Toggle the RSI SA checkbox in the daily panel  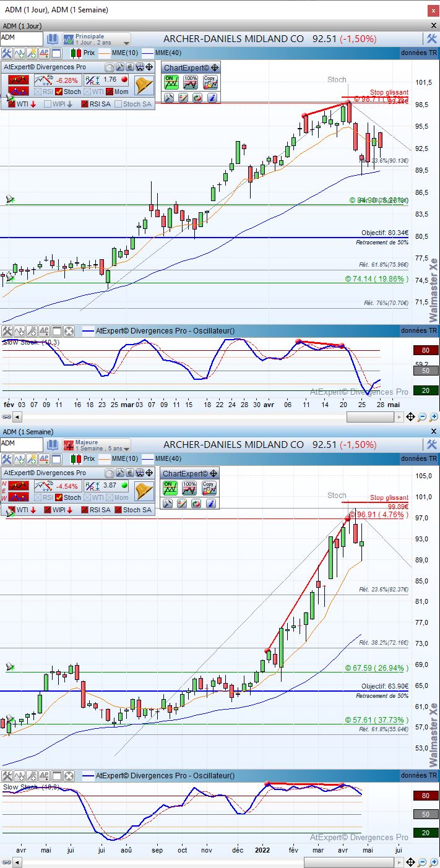(x=84, y=104)
